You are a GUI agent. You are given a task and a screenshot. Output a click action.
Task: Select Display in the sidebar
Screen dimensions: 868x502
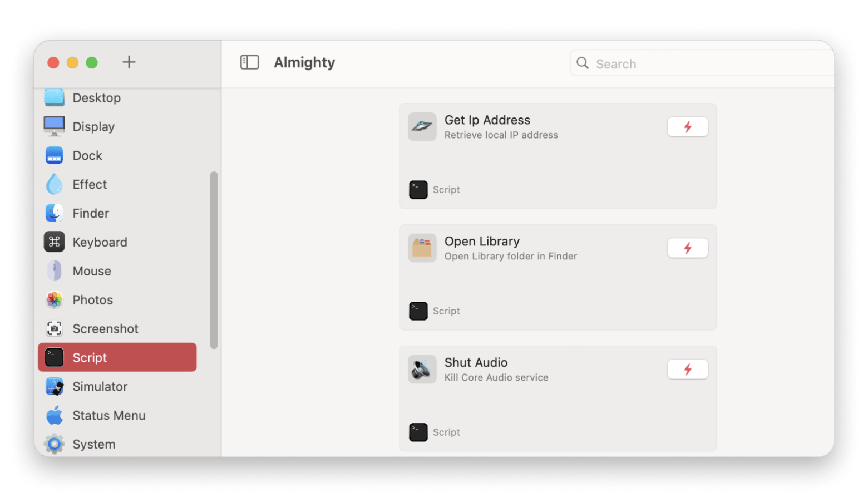117,126
